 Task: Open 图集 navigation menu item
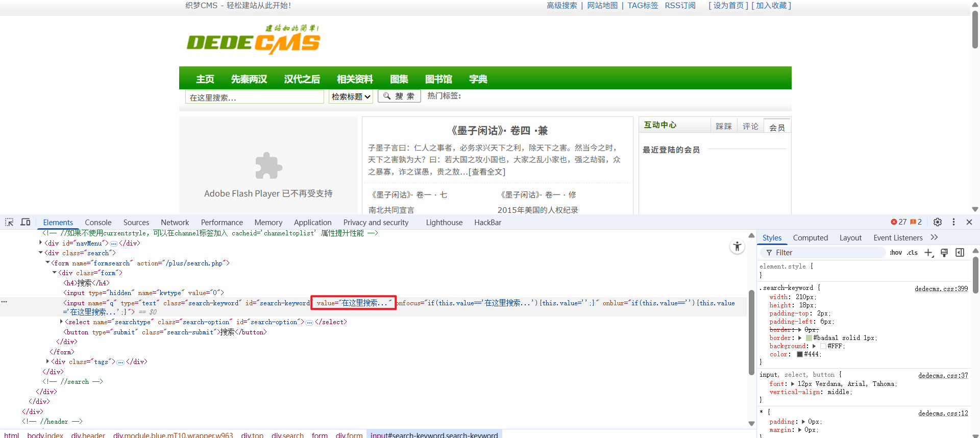pyautogui.click(x=399, y=79)
